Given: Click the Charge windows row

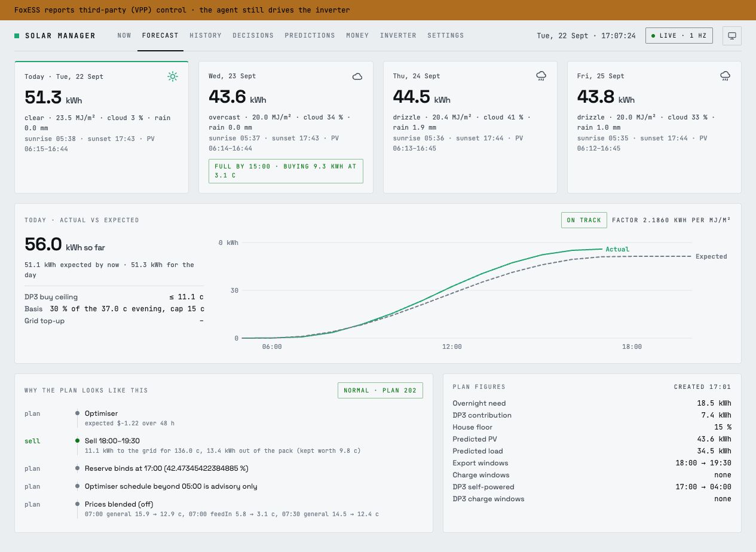Looking at the screenshot, I should (x=592, y=475).
